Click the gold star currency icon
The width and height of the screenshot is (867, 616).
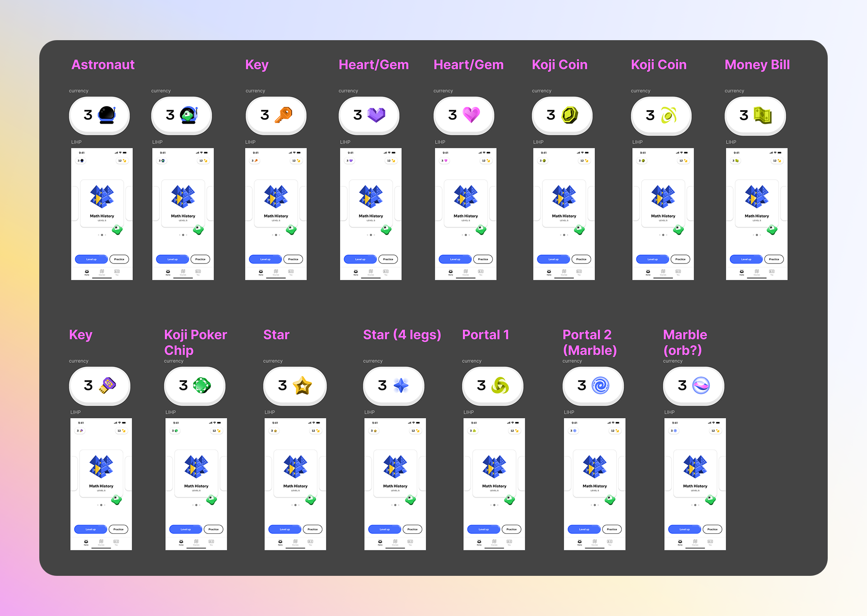tap(302, 385)
